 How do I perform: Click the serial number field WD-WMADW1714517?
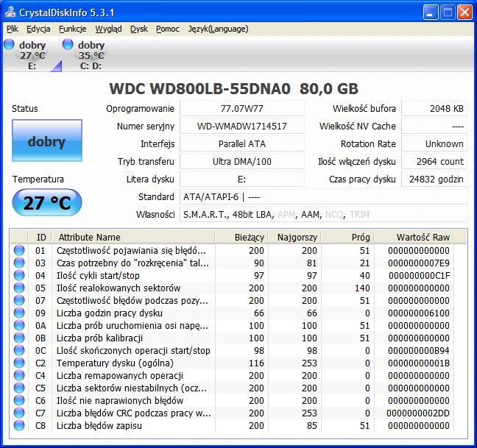point(242,126)
